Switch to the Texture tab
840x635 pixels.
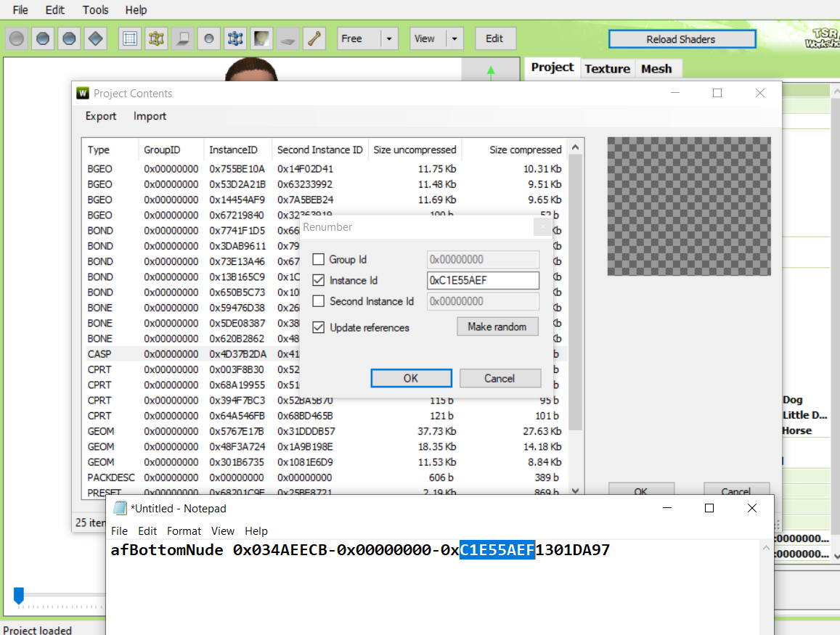click(x=607, y=67)
